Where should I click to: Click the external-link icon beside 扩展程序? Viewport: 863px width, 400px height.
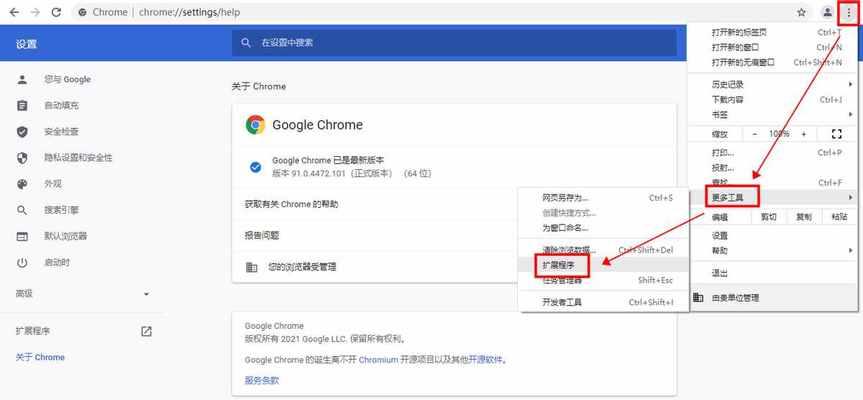pos(146,331)
